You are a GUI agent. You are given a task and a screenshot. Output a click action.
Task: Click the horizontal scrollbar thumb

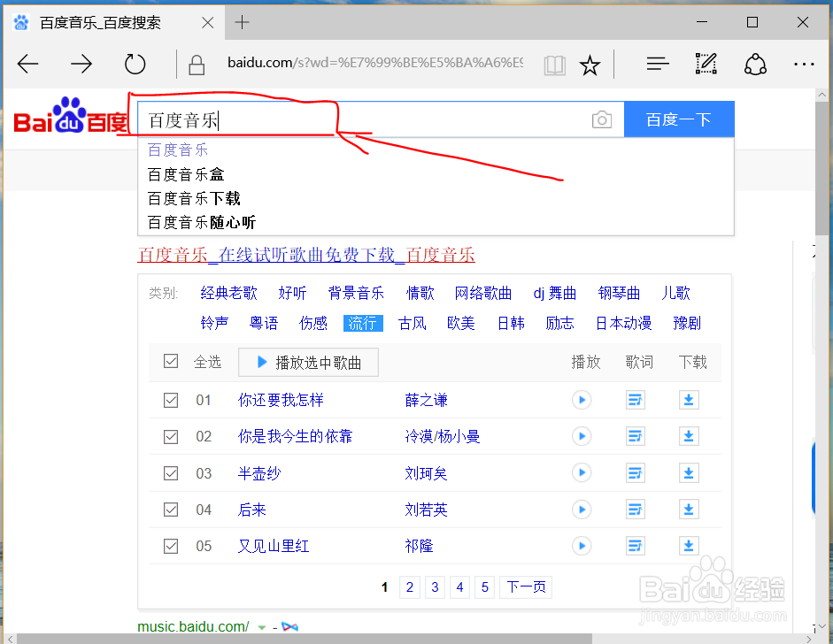305,639
